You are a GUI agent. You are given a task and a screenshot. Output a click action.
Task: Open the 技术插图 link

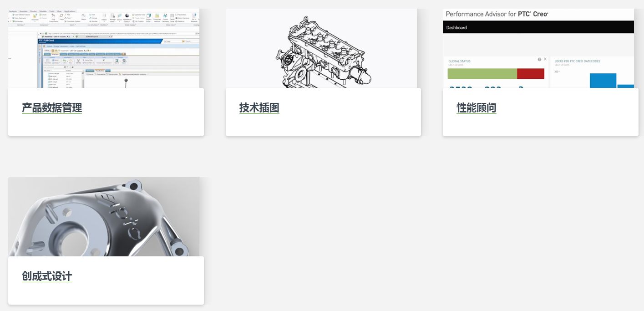(259, 108)
